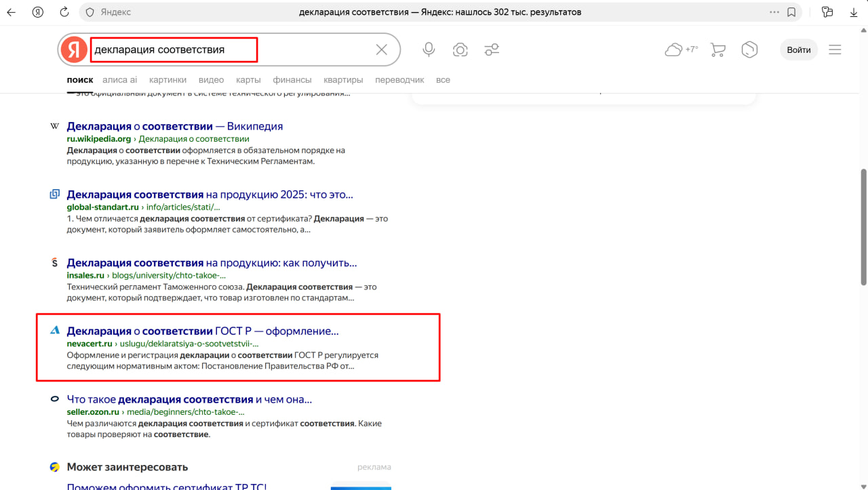Click the shield protection icon in the address bar
The image size is (868, 490).
90,12
